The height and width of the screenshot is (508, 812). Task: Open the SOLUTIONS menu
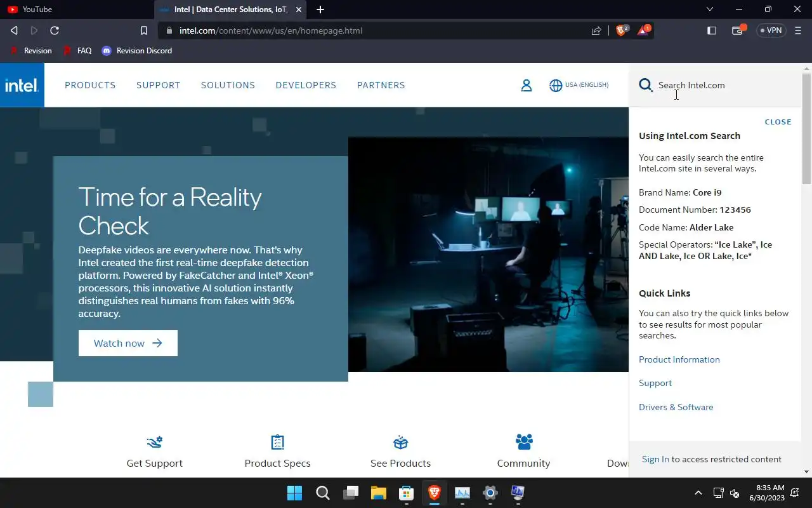coord(228,85)
